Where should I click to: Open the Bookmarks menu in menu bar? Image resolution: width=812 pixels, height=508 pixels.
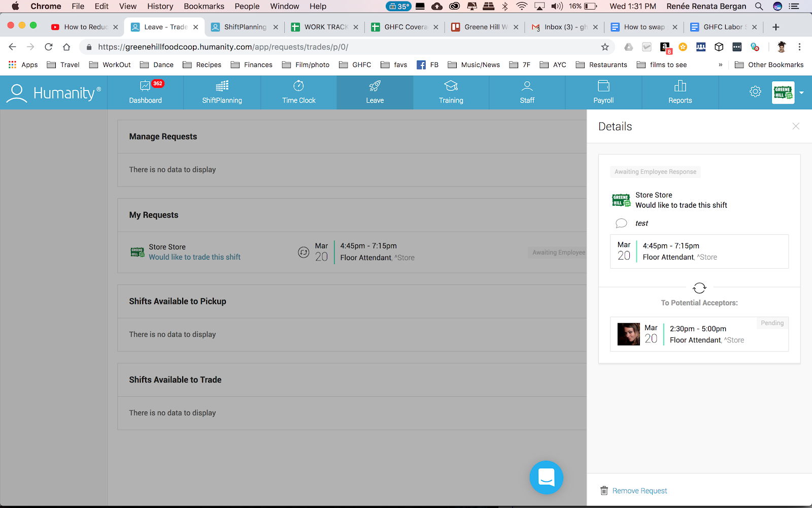point(204,6)
